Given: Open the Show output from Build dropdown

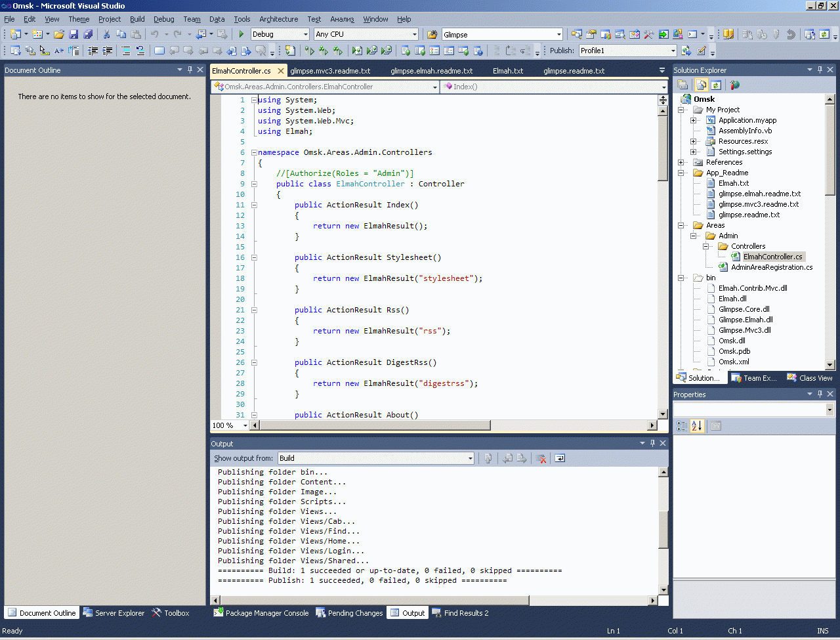Looking at the screenshot, I should [470, 458].
